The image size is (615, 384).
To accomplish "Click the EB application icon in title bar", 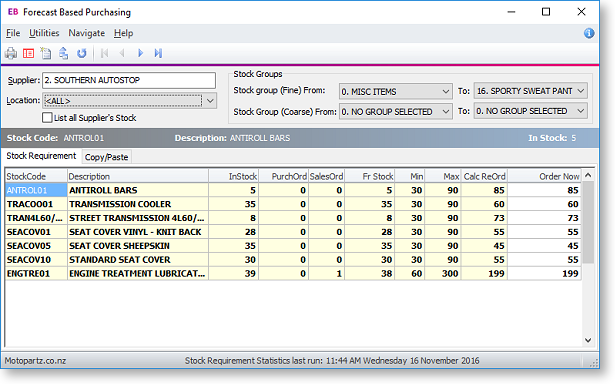I will click(13, 12).
